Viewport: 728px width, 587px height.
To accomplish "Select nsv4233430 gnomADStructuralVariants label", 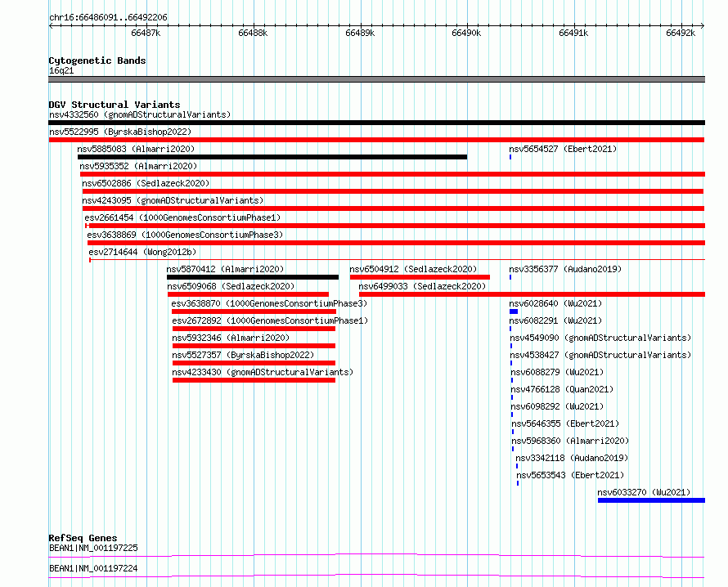I will [x=263, y=372].
